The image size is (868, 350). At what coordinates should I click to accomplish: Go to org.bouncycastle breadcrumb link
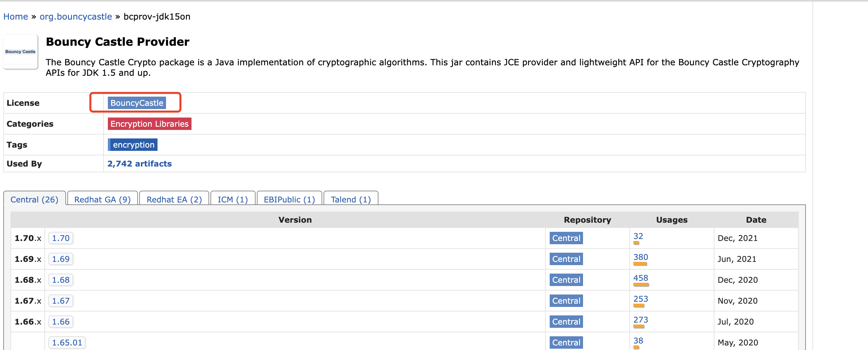76,17
